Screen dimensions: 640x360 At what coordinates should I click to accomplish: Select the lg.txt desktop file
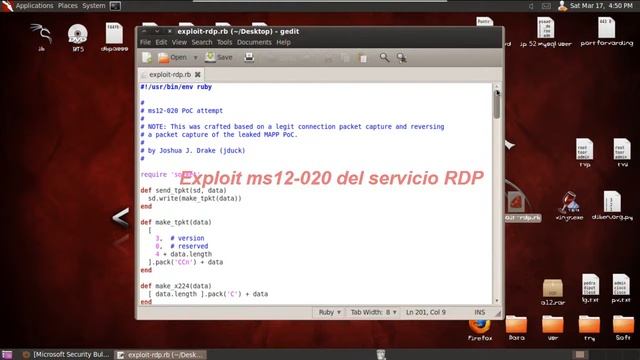(590, 289)
